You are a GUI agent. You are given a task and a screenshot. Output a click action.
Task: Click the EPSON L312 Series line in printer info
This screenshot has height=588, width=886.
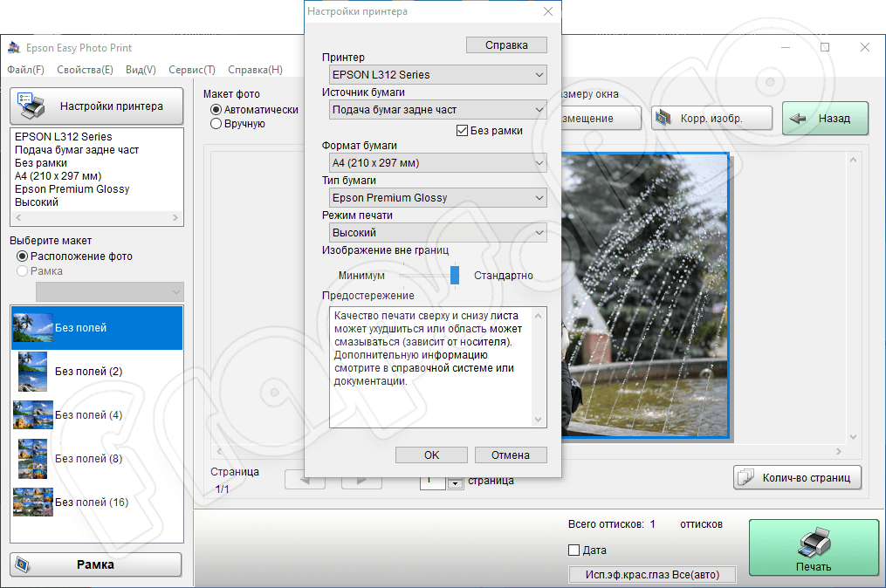(63, 137)
